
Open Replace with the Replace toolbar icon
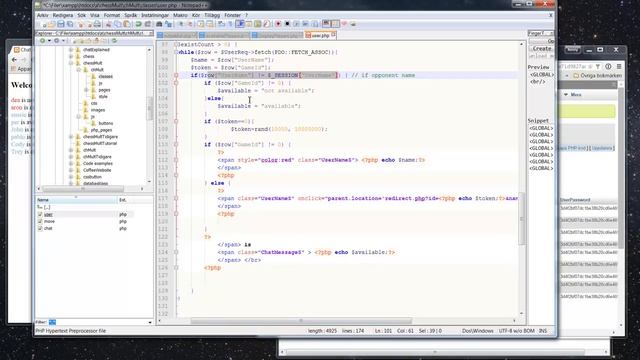click(168, 24)
